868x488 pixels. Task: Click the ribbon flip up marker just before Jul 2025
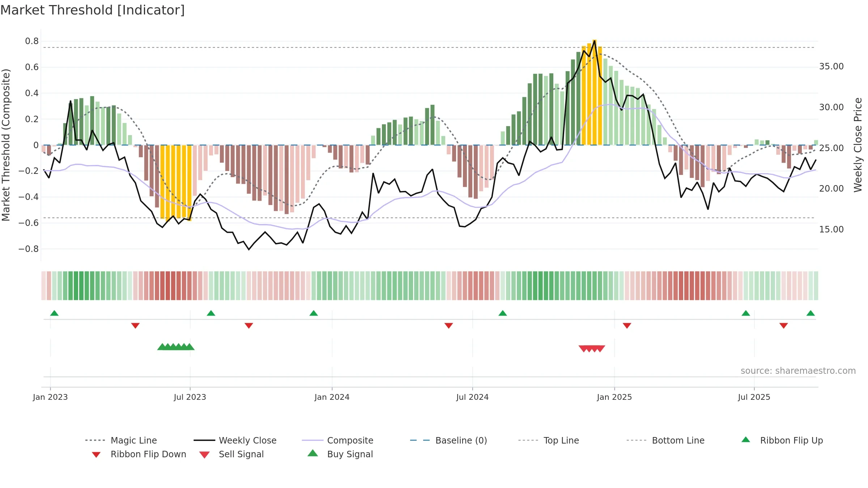[746, 313]
